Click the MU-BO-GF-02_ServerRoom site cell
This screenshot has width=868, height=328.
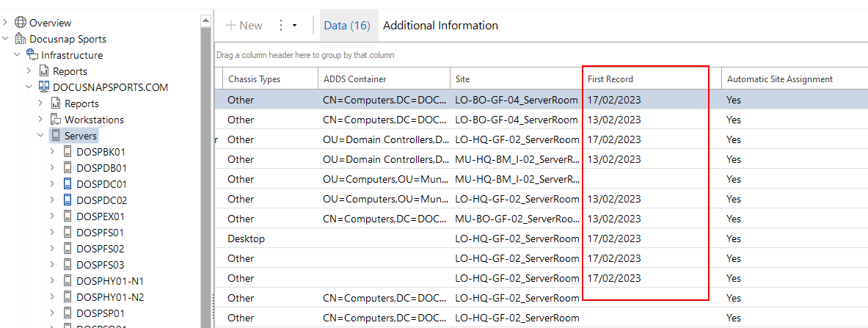click(x=517, y=219)
